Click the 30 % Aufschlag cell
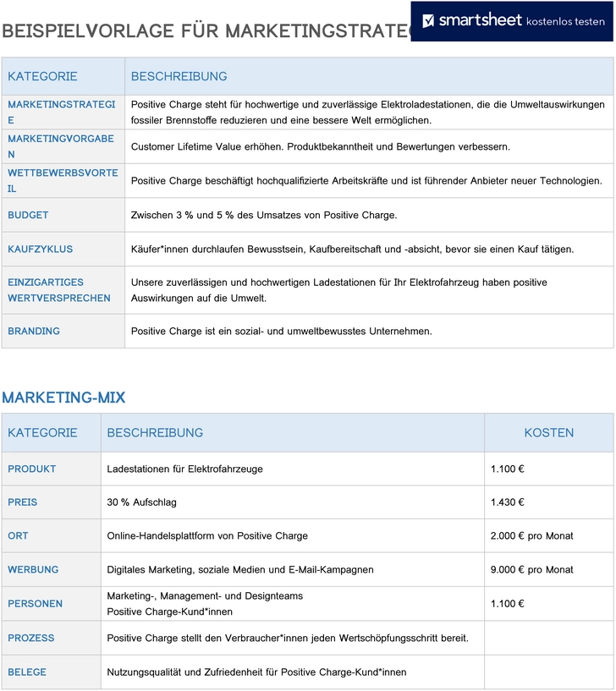Screen dimensions: 616x691 click(x=293, y=502)
